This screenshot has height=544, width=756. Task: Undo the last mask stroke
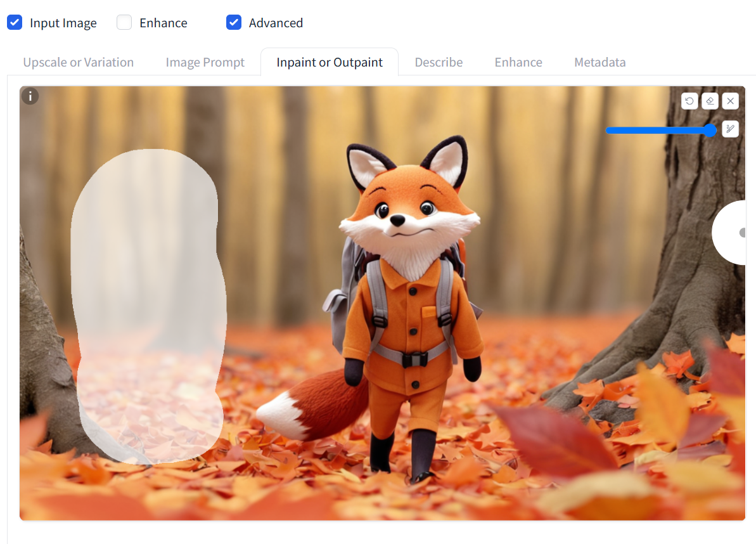coord(689,101)
